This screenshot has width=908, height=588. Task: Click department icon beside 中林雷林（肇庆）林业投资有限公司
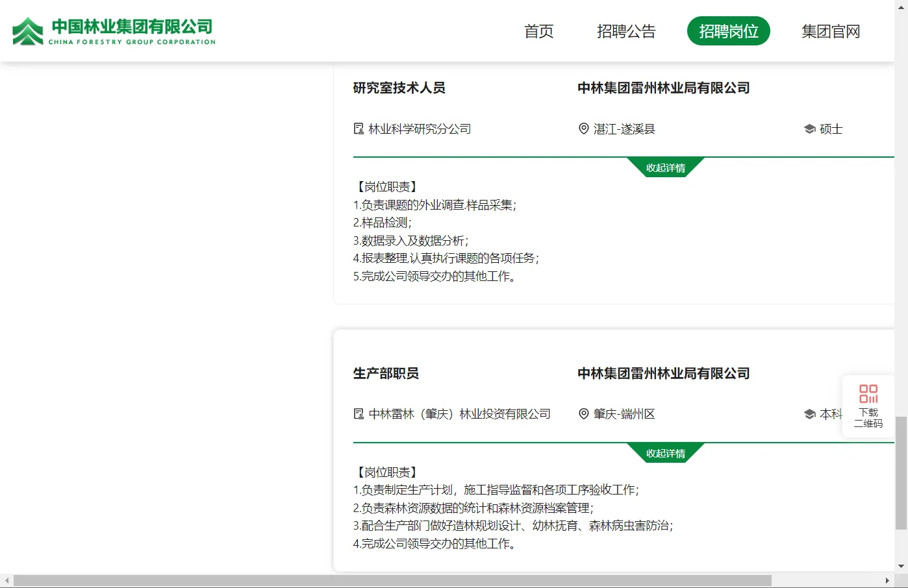click(x=359, y=413)
